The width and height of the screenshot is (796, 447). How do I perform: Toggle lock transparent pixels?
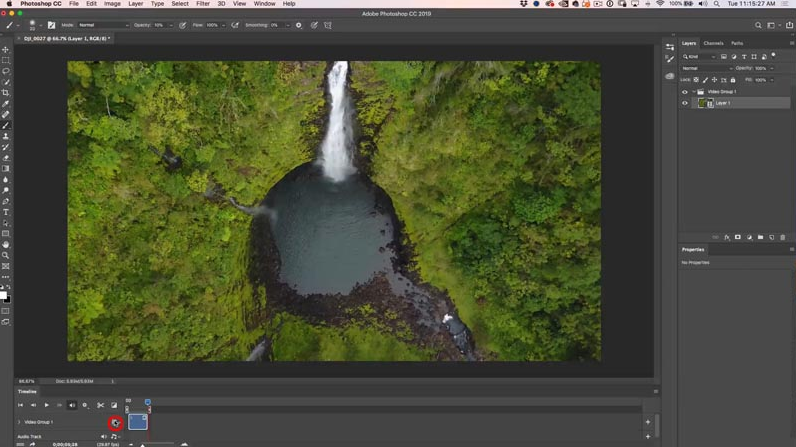(x=696, y=80)
